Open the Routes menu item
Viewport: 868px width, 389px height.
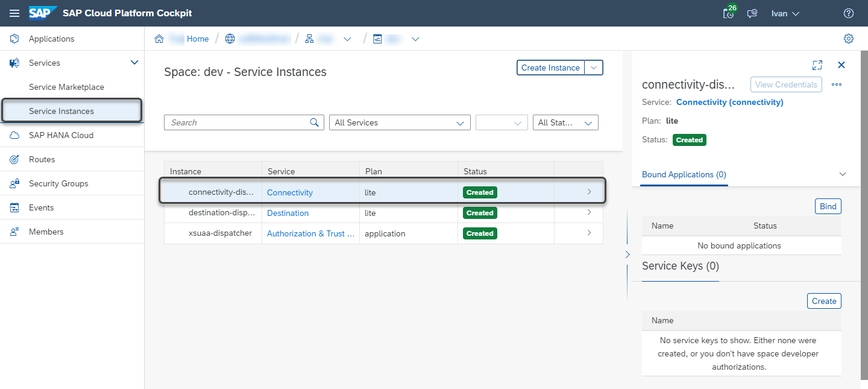42,159
